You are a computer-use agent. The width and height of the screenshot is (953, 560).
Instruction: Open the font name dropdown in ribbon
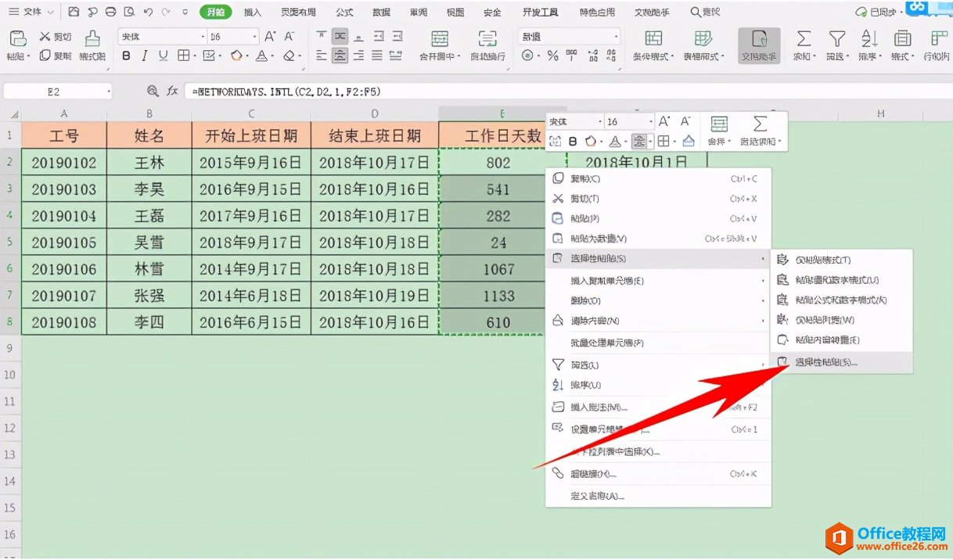pyautogui.click(x=203, y=37)
